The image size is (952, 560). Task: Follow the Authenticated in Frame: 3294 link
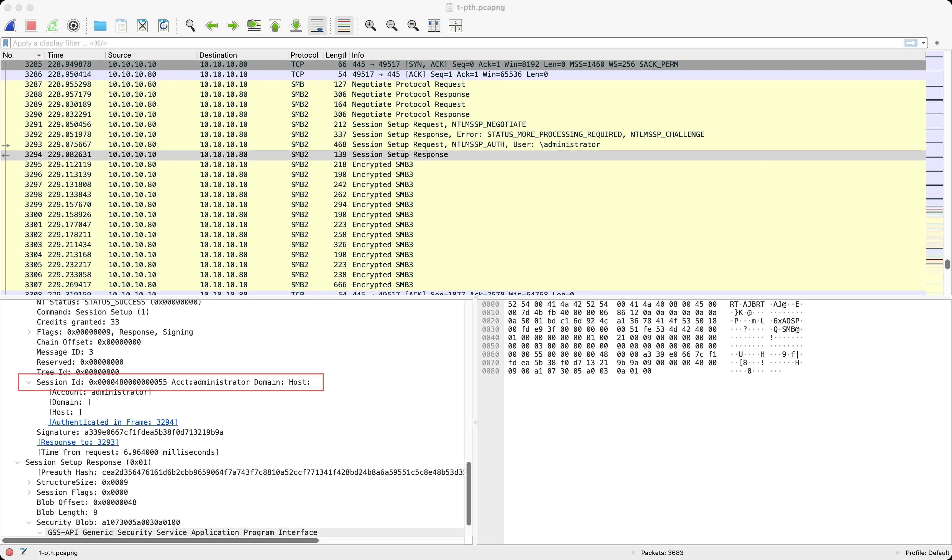pos(113,422)
